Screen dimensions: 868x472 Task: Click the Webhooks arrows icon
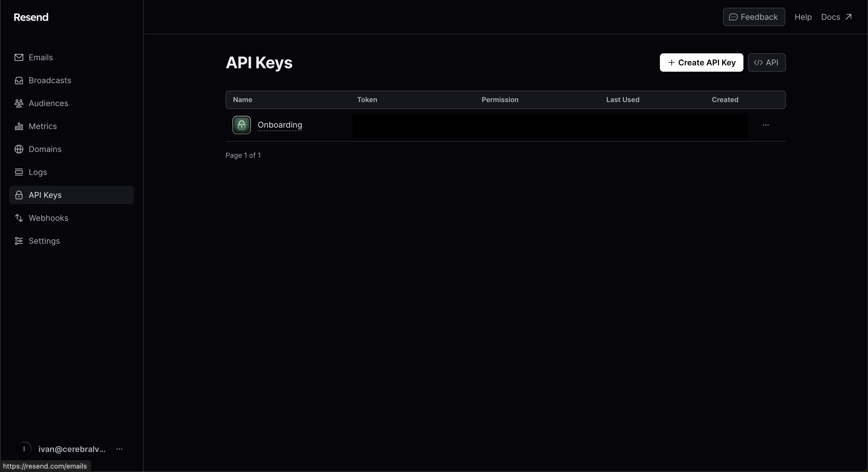coord(19,218)
